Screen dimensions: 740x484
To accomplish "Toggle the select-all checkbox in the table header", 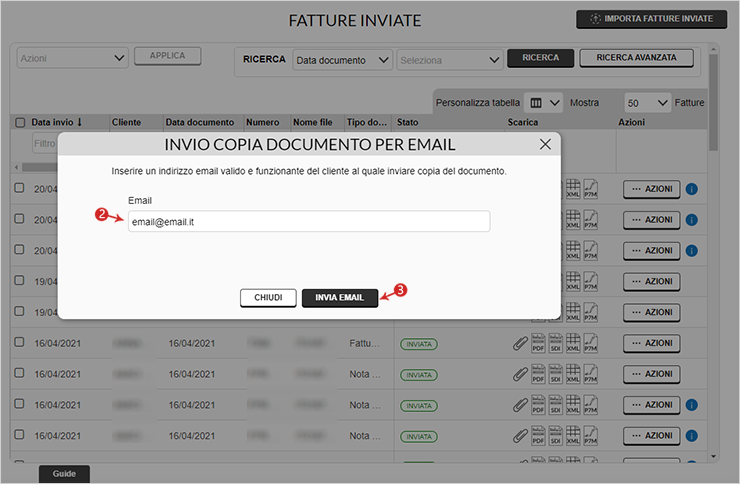I will 19,122.
